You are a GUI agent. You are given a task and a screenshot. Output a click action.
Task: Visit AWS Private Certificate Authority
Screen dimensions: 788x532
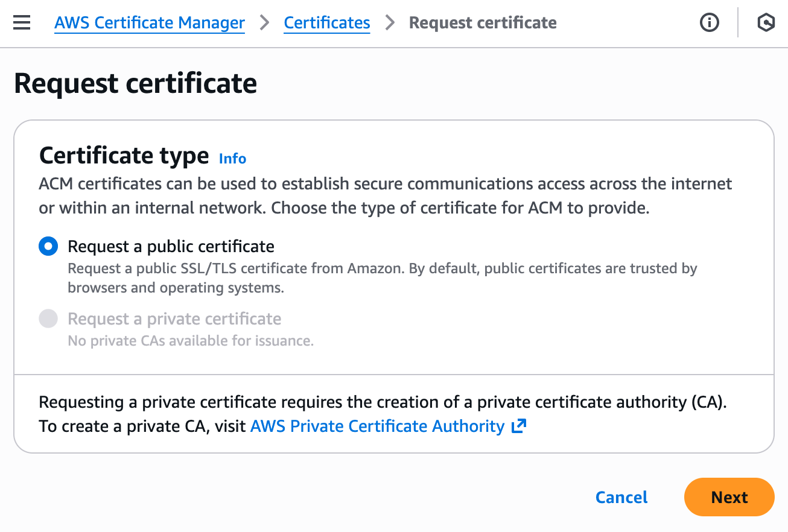377,426
